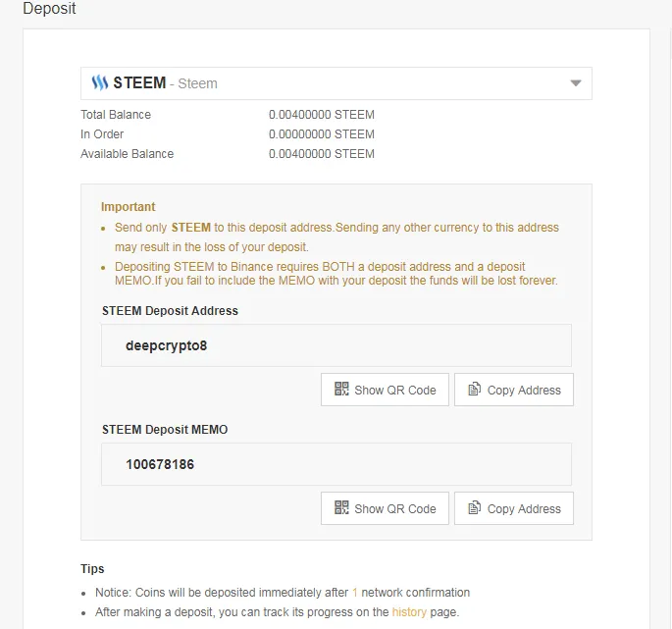Copy the deepcrypto8 deposit address
Screen dimensions: 672x629
click(514, 390)
